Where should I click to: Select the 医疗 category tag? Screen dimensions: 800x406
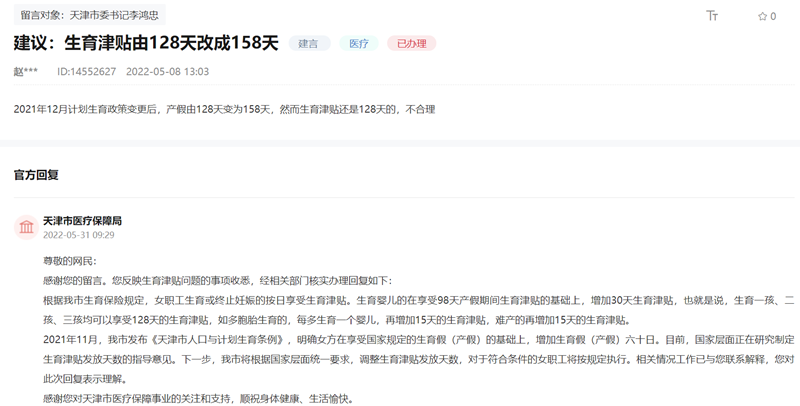359,43
